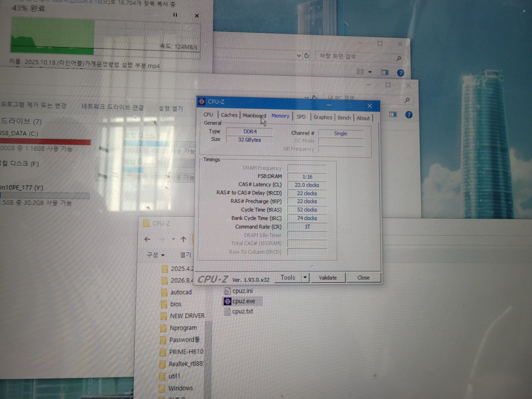This screenshot has height=399, width=532.
Task: Click '설정 열기' toolbar command
Action: (170, 108)
